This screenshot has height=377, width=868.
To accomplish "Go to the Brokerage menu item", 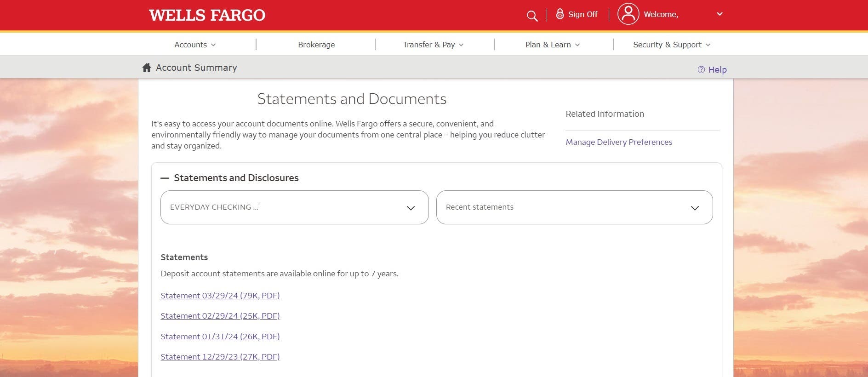I will pyautogui.click(x=316, y=45).
